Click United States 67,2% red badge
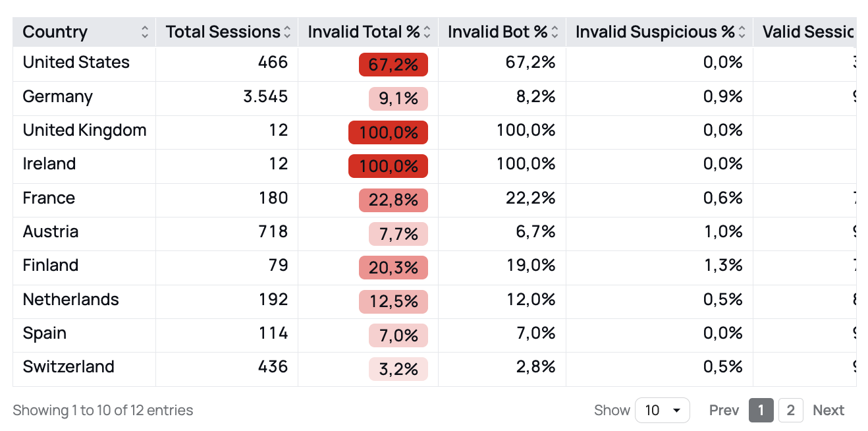Image resolution: width=868 pixels, height=431 pixels. click(x=393, y=65)
